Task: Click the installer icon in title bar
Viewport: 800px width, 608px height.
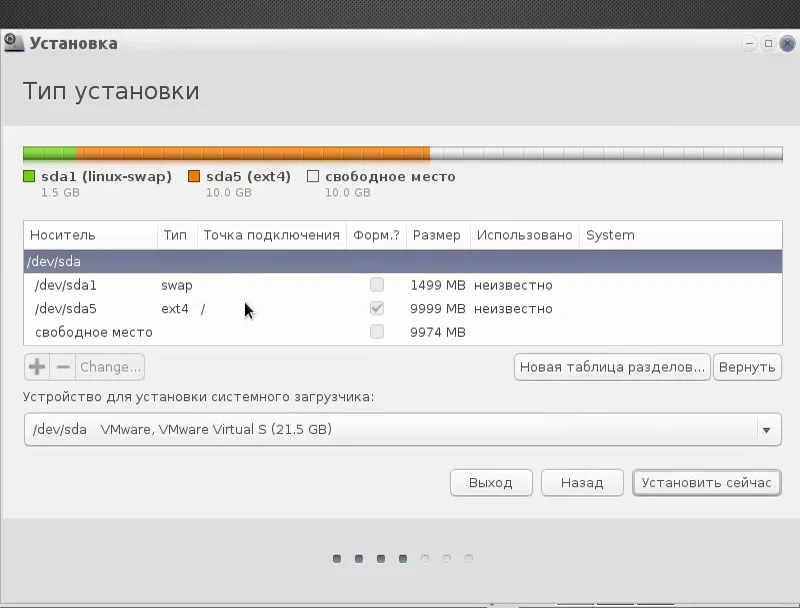Action: coord(14,42)
